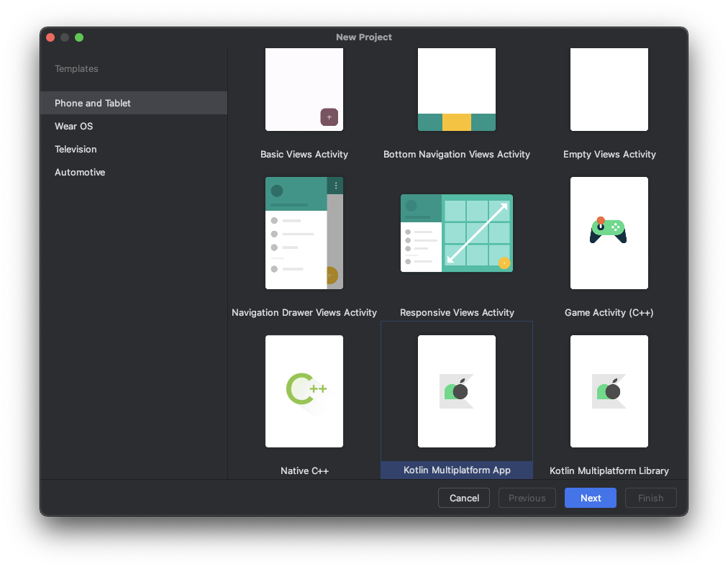This screenshot has width=728, height=569.
Task: Click the Game Activity (C++) label
Action: pos(609,312)
